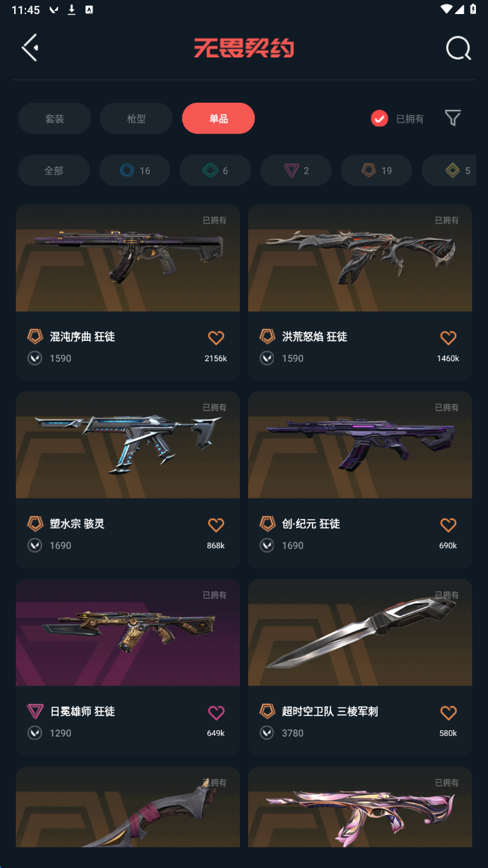The width and height of the screenshot is (488, 868).
Task: Favorite 混沌序曲 狂徒 with heart icon
Action: click(x=216, y=338)
